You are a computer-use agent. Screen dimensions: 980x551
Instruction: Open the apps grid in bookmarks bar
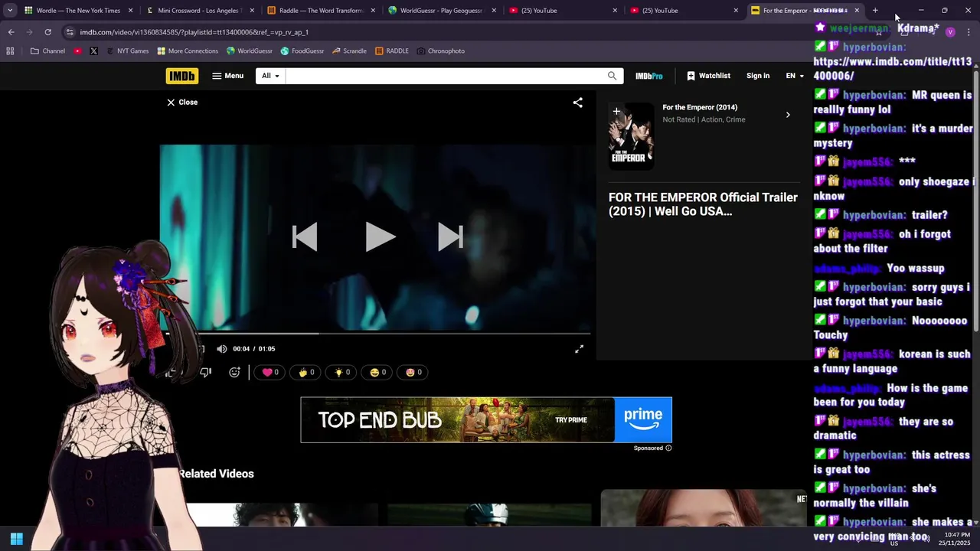[x=10, y=51]
